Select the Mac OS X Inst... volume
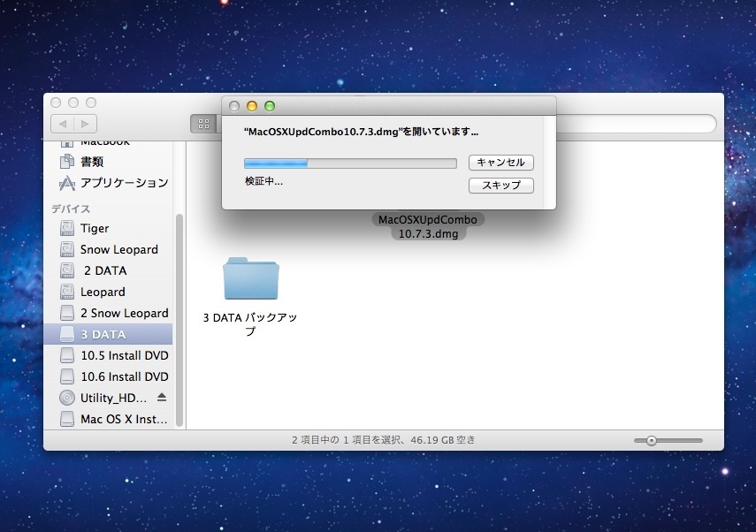This screenshot has height=532, width=756. click(108, 419)
